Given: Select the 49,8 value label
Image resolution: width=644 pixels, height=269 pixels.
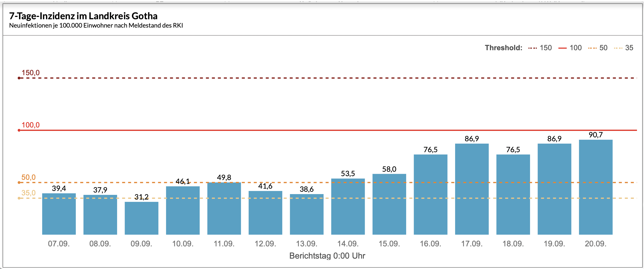Looking at the screenshot, I should click(x=224, y=177).
